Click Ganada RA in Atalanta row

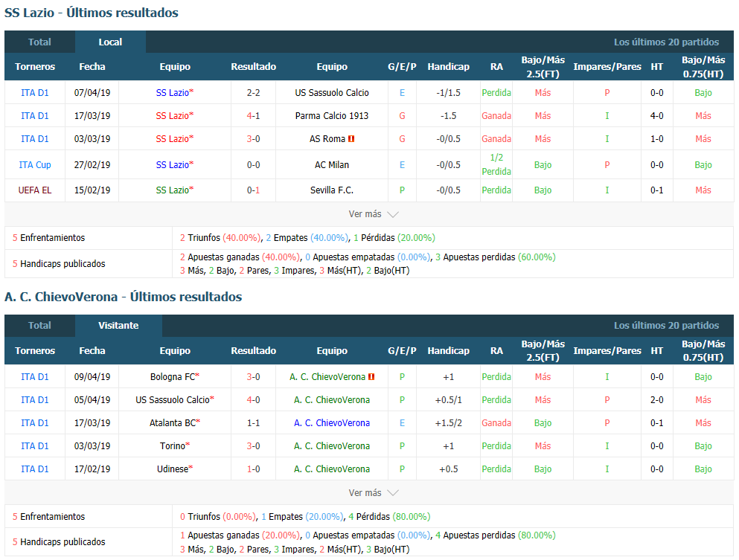(496, 423)
